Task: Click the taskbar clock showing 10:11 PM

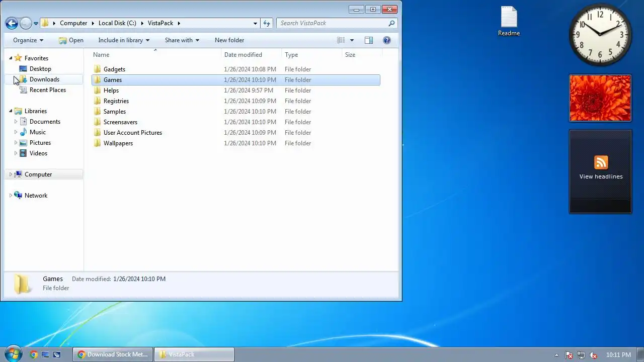Action: pyautogui.click(x=618, y=355)
